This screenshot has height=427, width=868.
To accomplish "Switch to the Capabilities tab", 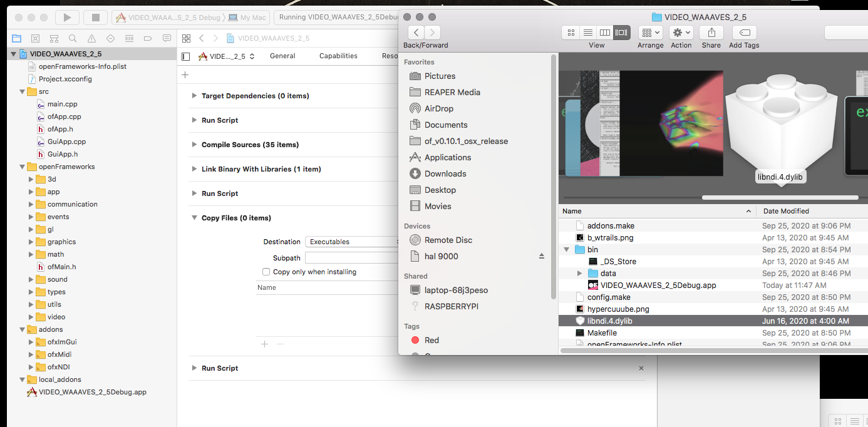I will [x=338, y=56].
